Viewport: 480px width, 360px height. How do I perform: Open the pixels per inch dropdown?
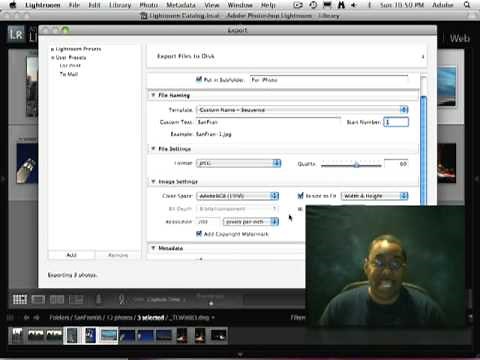(251, 222)
